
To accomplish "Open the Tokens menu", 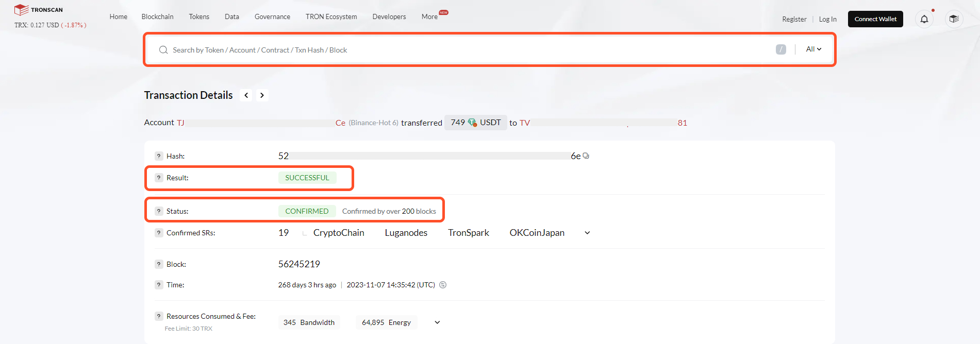I will point(199,16).
